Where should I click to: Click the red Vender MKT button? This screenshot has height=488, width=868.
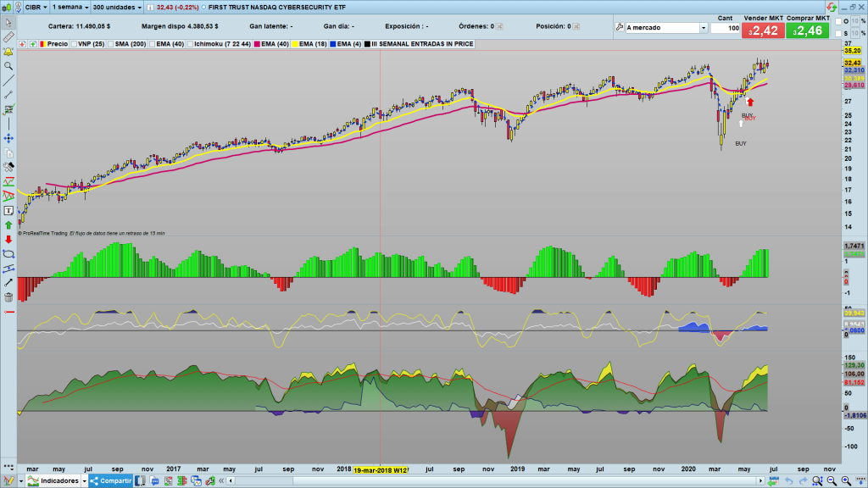click(763, 30)
